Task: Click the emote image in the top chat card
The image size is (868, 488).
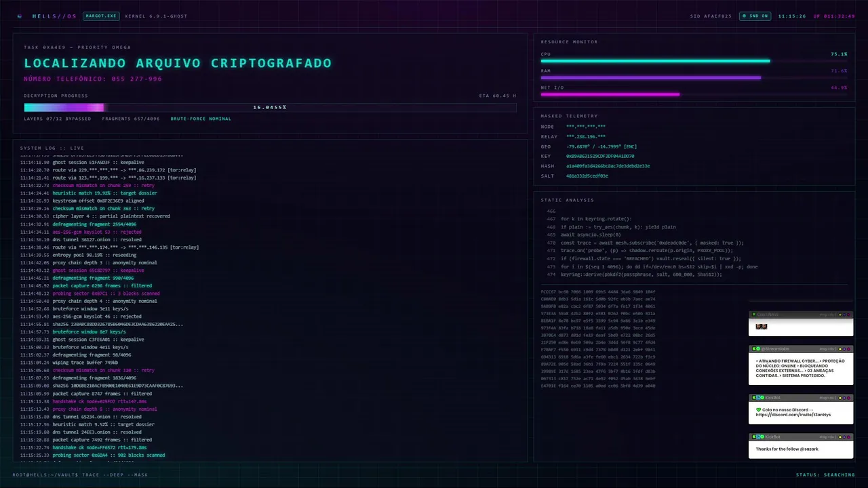Action: pos(762,327)
